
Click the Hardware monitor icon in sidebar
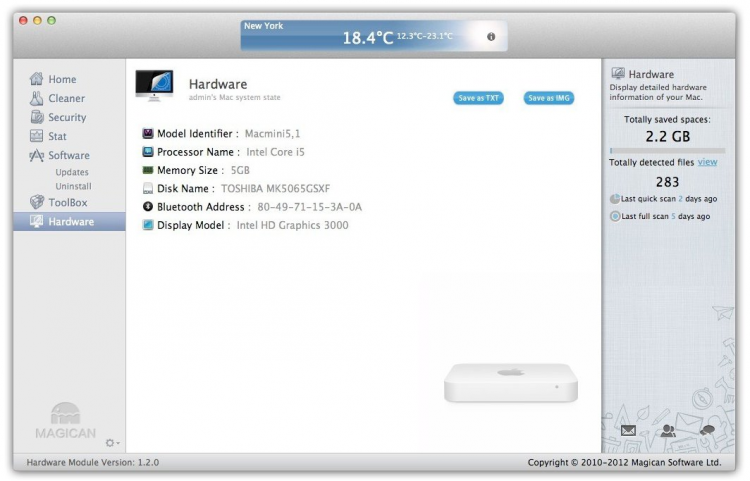coord(36,221)
